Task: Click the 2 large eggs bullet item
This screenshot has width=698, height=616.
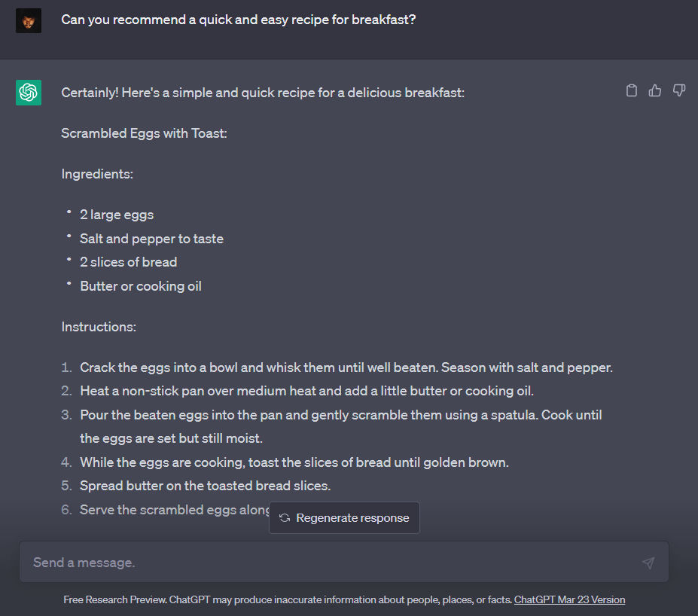Action: coord(117,215)
